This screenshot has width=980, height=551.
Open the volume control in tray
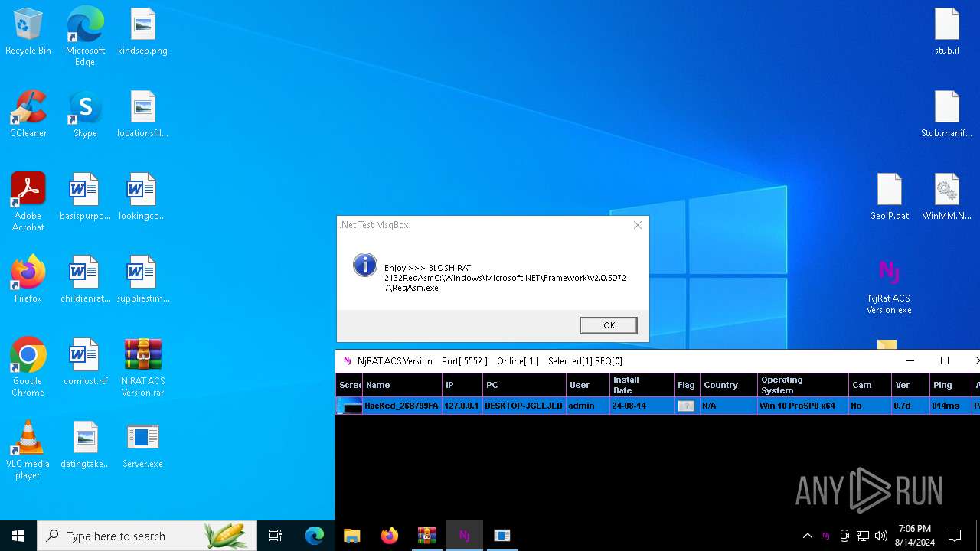[881, 536]
